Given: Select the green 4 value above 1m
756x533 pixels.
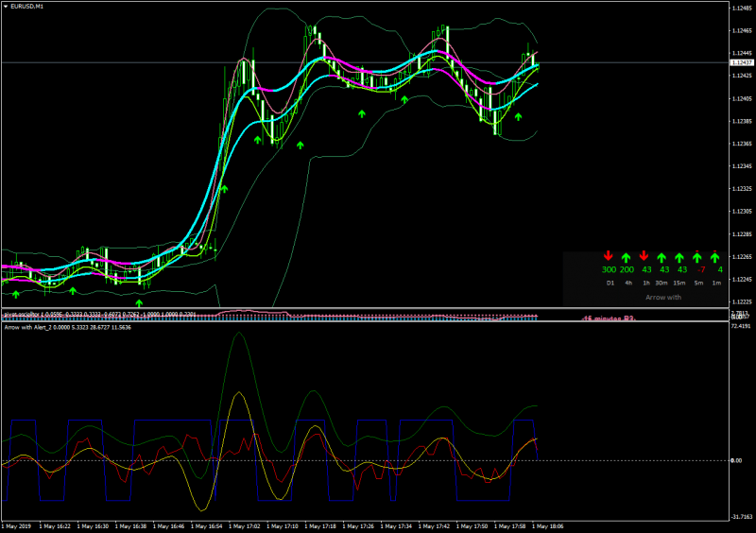Looking at the screenshot, I should (720, 270).
